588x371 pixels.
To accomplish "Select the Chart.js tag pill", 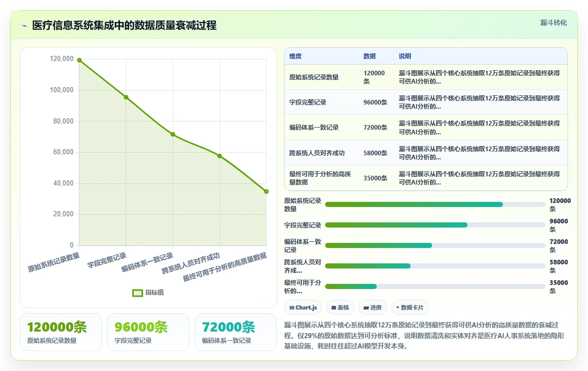I will [303, 307].
